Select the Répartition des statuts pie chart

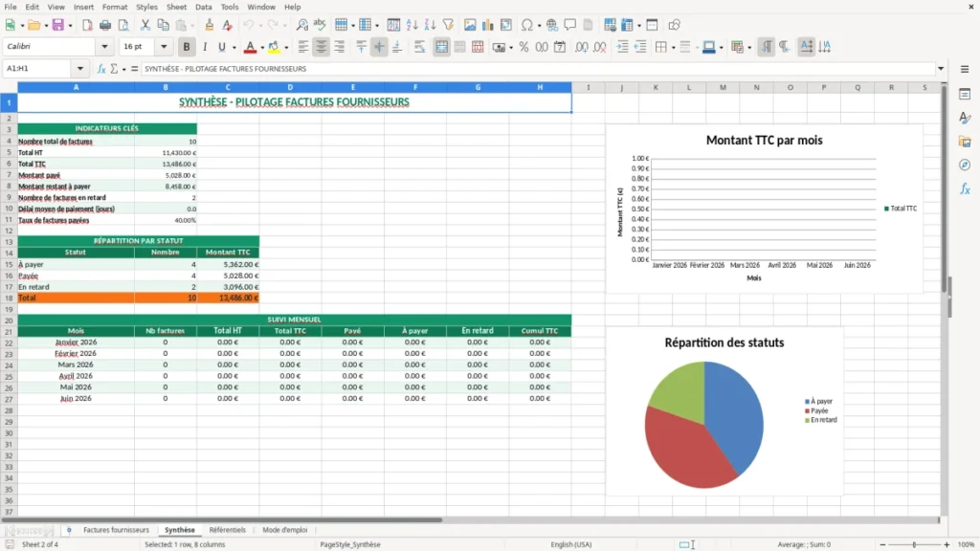(724, 411)
